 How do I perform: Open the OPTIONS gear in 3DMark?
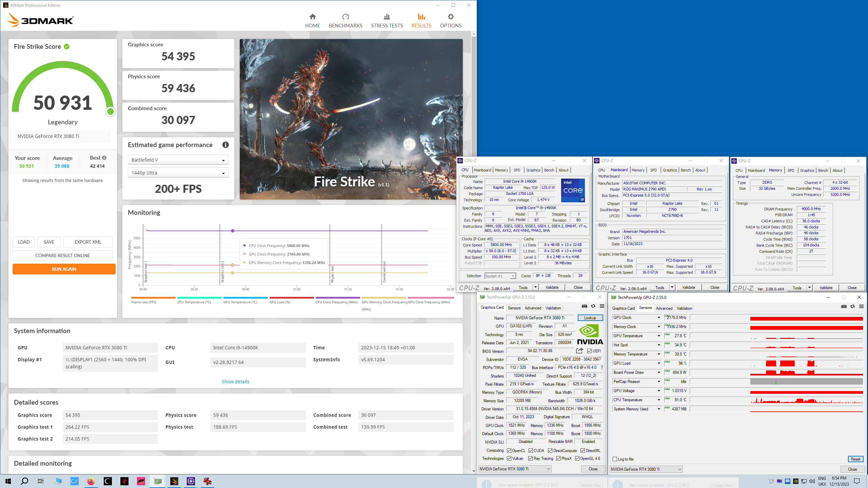click(451, 21)
